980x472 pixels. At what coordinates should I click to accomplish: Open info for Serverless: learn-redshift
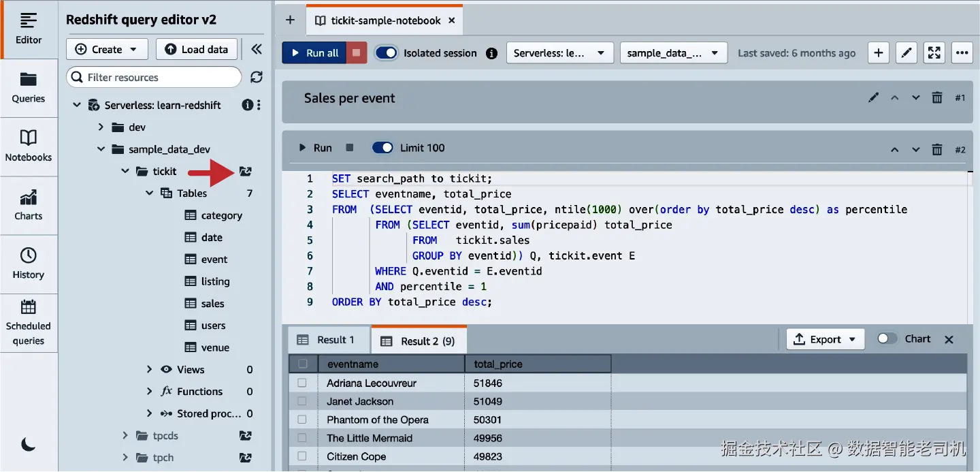tap(248, 105)
